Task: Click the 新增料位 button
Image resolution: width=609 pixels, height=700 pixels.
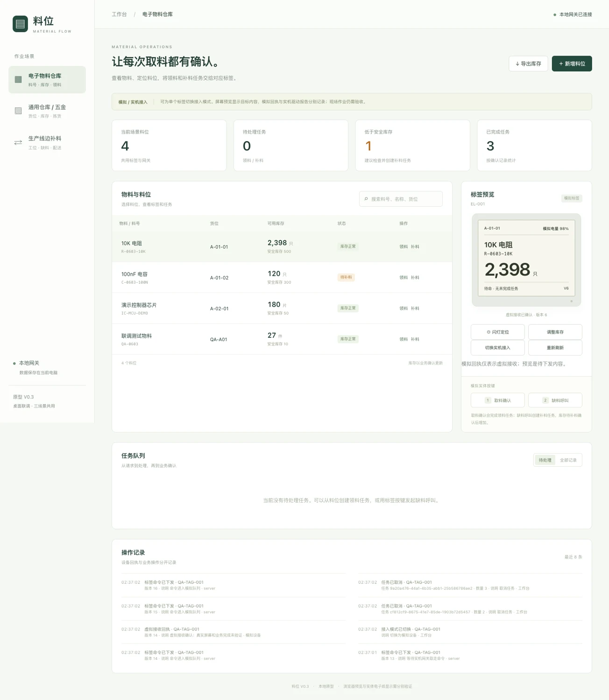Action: pos(572,64)
